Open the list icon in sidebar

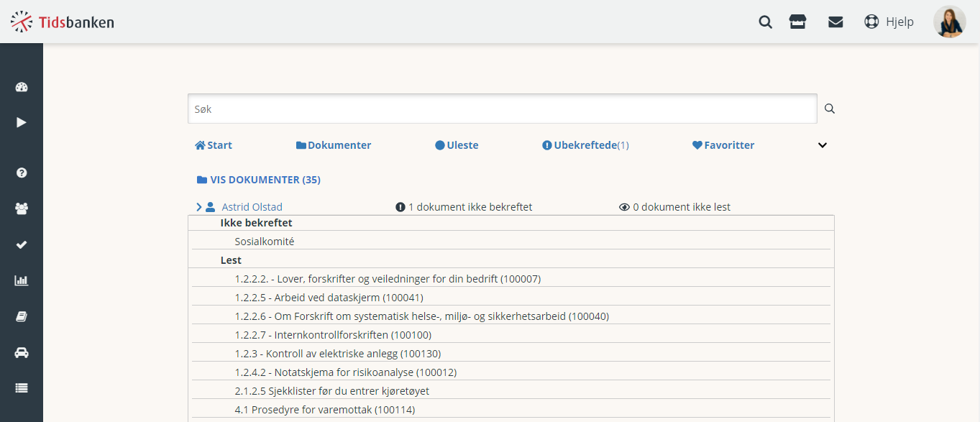(x=21, y=388)
